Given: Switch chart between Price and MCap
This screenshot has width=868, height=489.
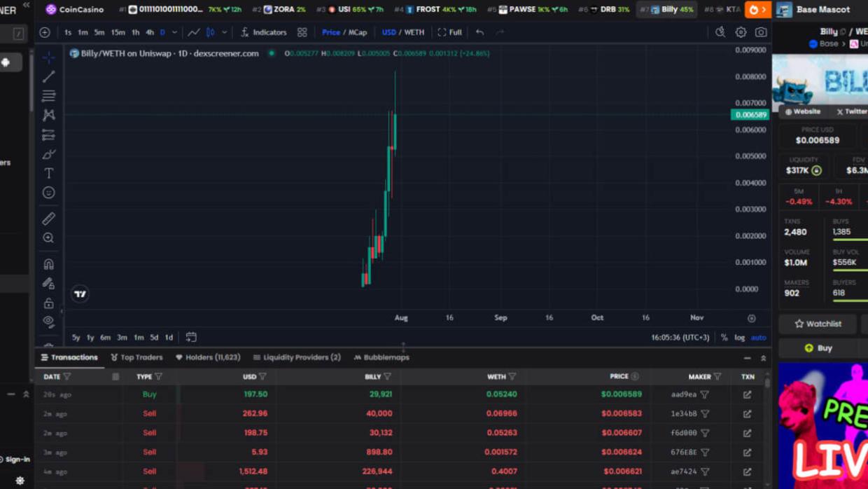Looking at the screenshot, I should click(x=344, y=32).
